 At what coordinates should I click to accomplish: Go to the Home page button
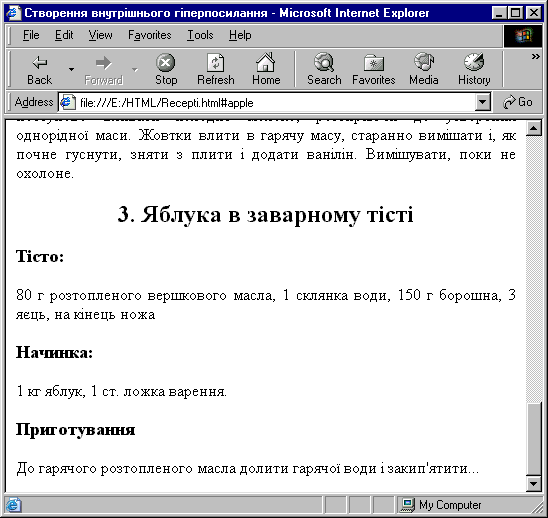point(266,70)
